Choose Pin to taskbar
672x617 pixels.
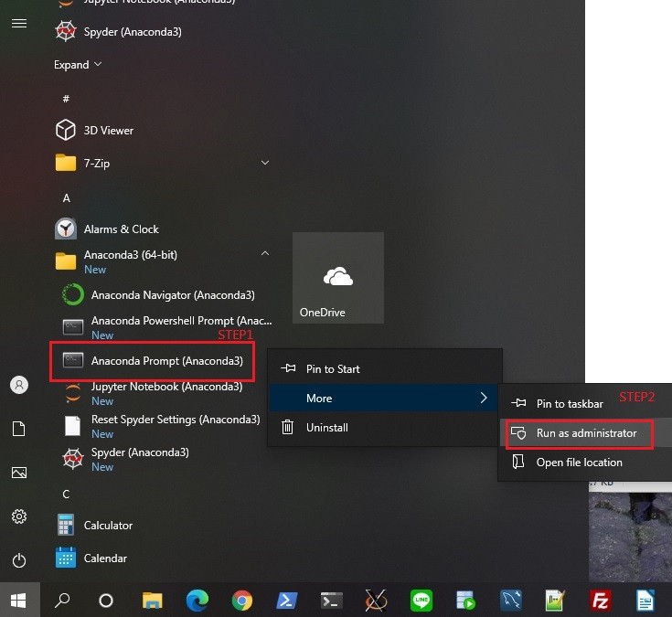585,404
